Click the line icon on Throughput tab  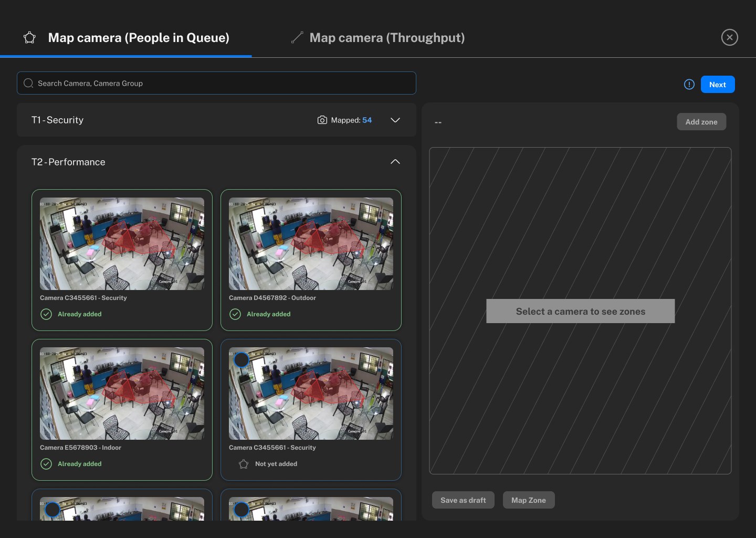(x=297, y=37)
